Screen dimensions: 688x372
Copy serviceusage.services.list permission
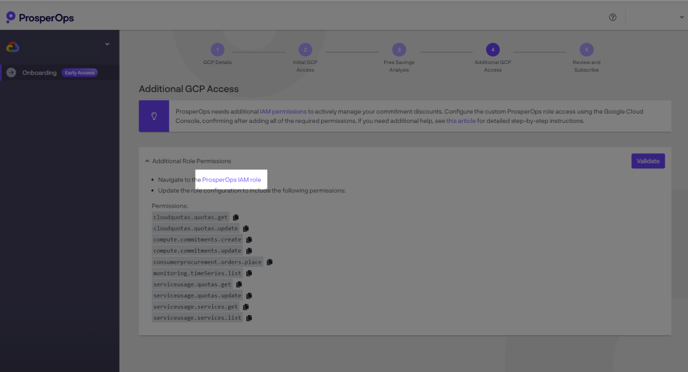(249, 318)
